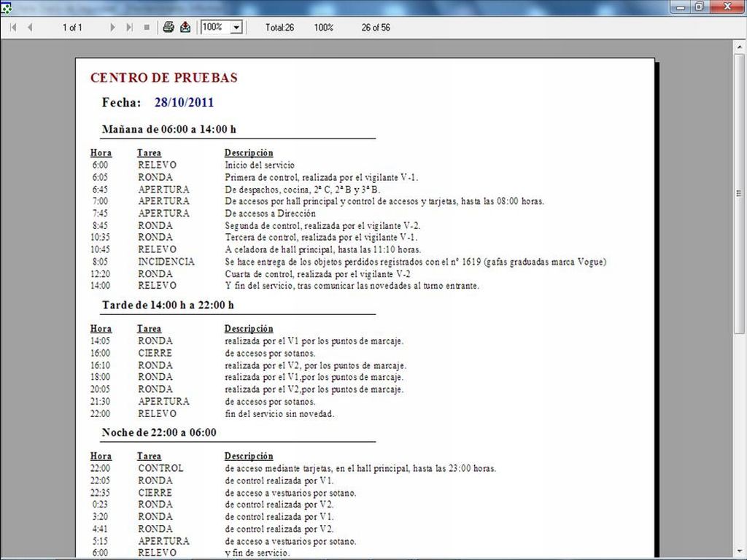Jump to the last report page
Image resolution: width=747 pixels, height=560 pixels.
129,27
